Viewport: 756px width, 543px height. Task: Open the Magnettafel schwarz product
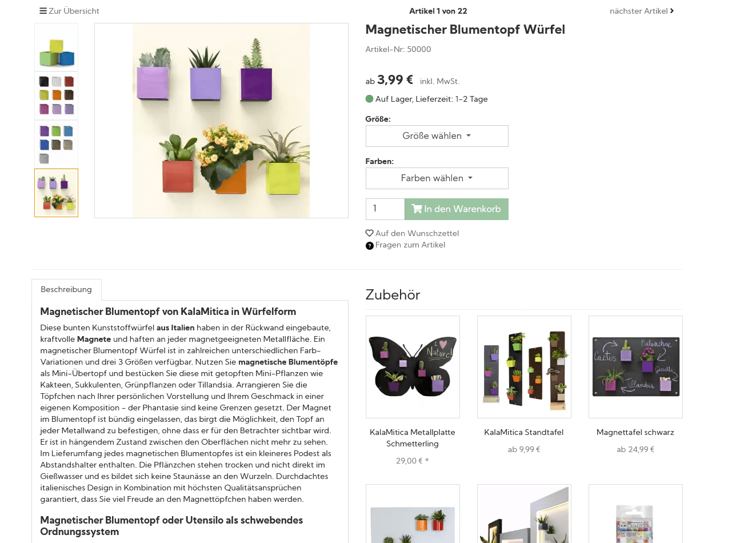635,432
